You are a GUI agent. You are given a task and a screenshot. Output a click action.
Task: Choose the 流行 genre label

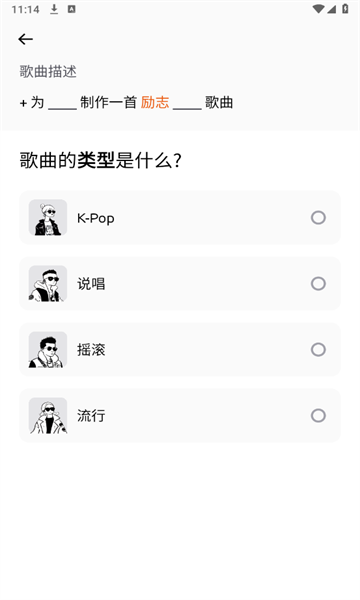point(91,416)
